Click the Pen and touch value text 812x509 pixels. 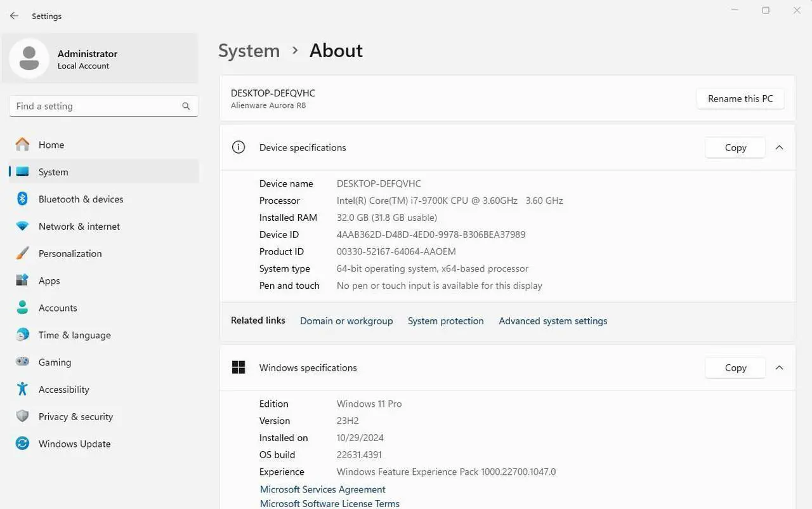440,286
